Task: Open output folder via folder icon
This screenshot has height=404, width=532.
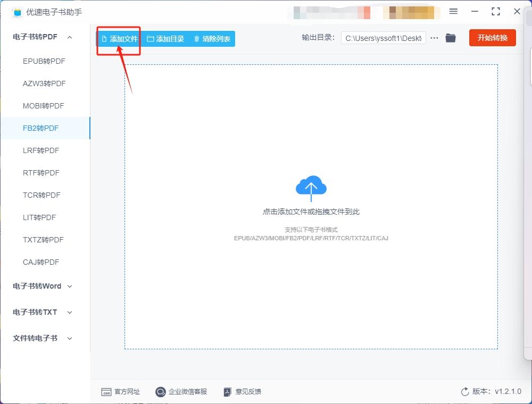Action: (x=450, y=38)
